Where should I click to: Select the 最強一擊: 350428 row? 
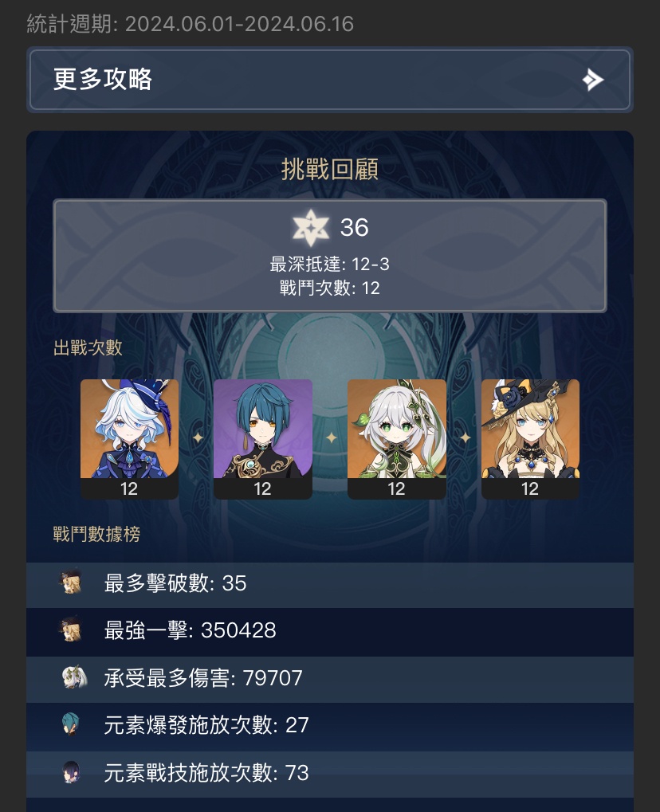point(330,632)
